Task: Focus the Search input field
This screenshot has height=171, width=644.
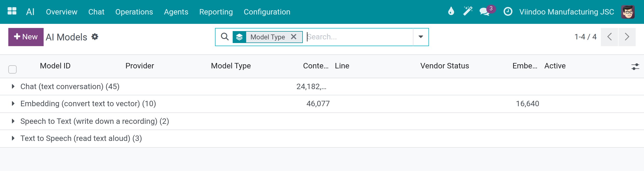Action: click(x=359, y=37)
